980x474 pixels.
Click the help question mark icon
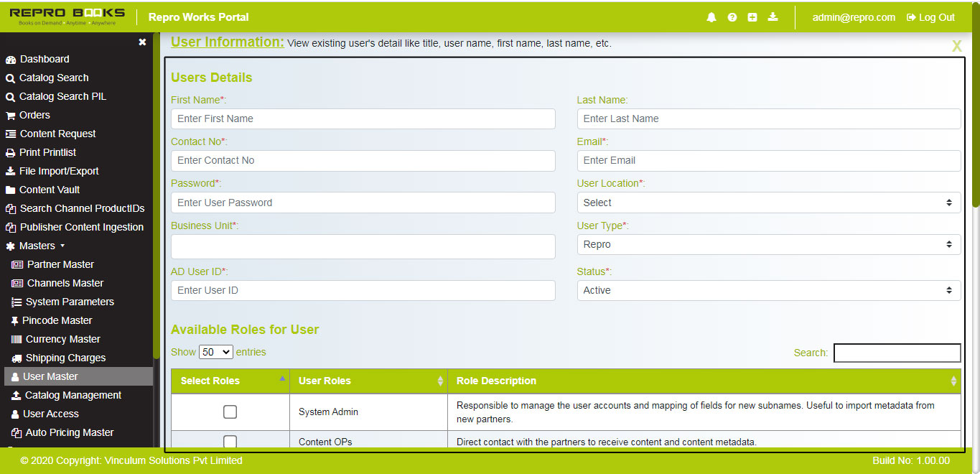point(732,17)
